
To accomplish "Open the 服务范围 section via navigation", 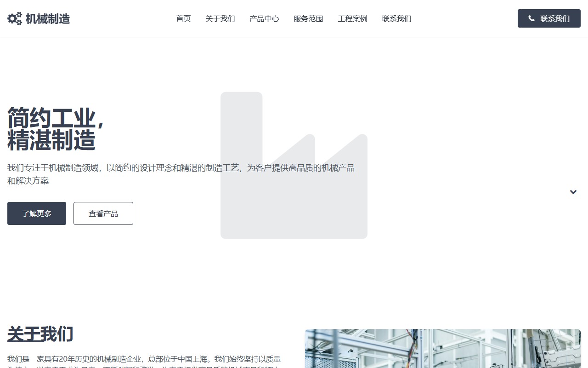I will pos(308,19).
